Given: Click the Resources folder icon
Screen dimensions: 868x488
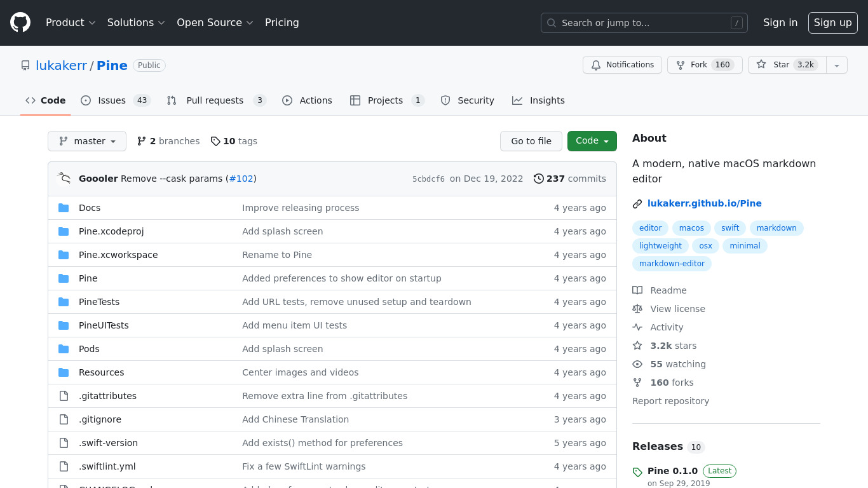Looking at the screenshot, I should click(64, 372).
